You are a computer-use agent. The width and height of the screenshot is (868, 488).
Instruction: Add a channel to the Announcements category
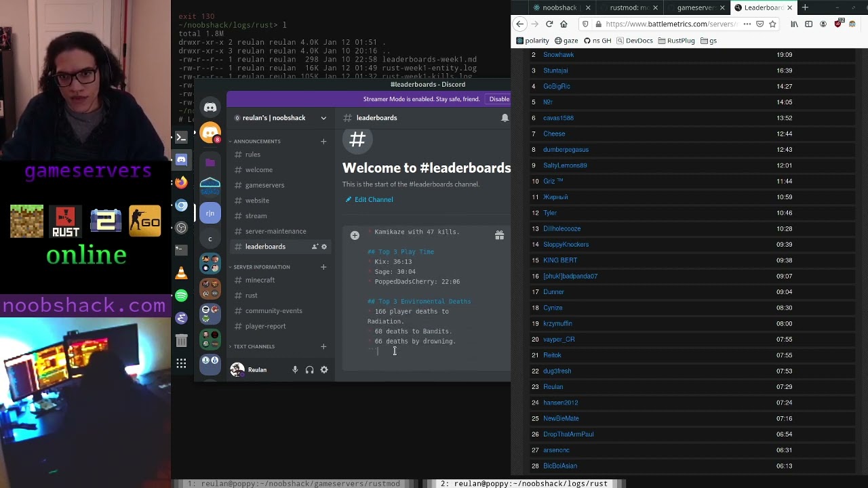coord(323,141)
